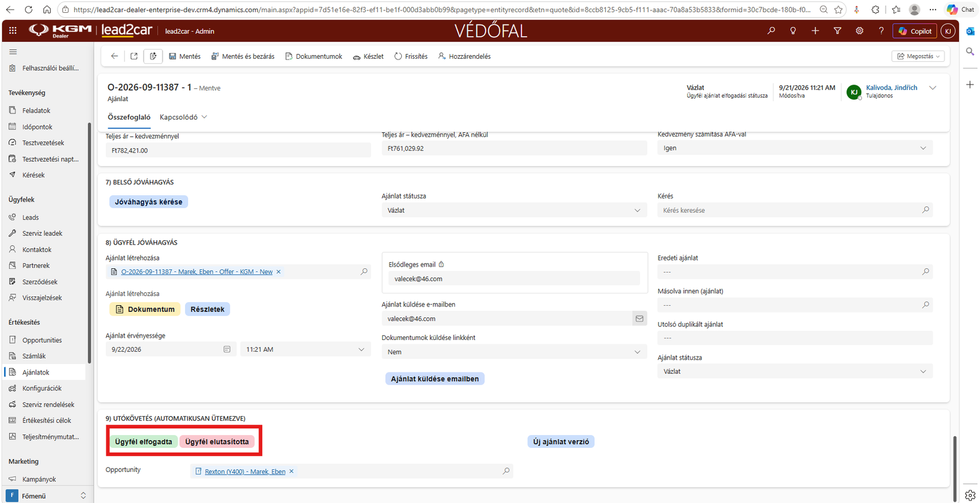Click Frissítés to refresh the record
Screen dimensions: 980x503
(411, 56)
